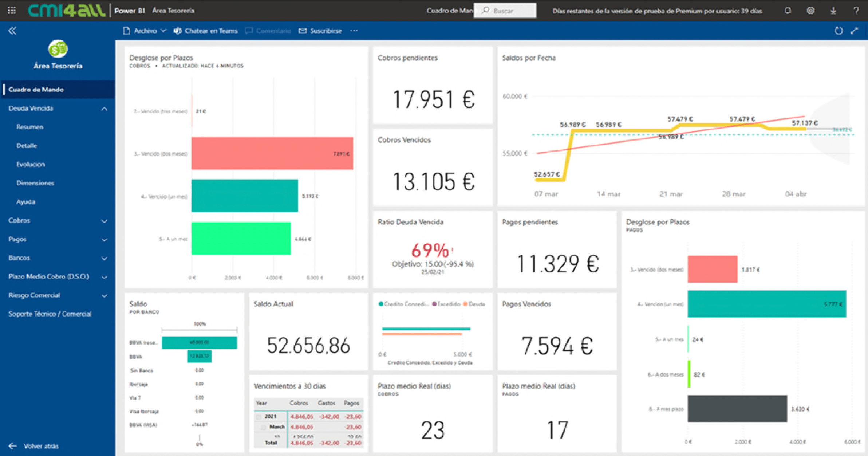Expand the Cobros navigation section
868x456 pixels.
(x=104, y=221)
